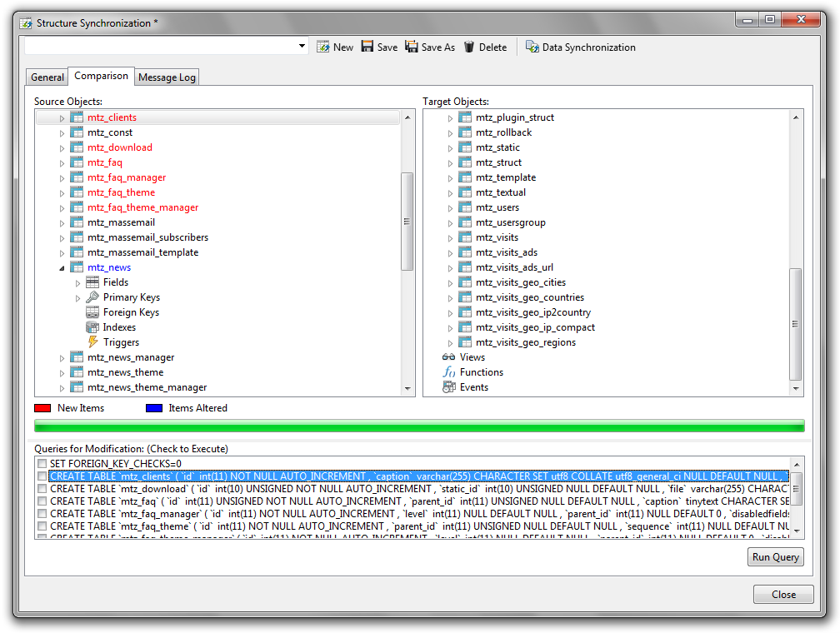Screen dimensions: 840x633
Task: Click the Data Synchronization icon
Action: point(532,47)
